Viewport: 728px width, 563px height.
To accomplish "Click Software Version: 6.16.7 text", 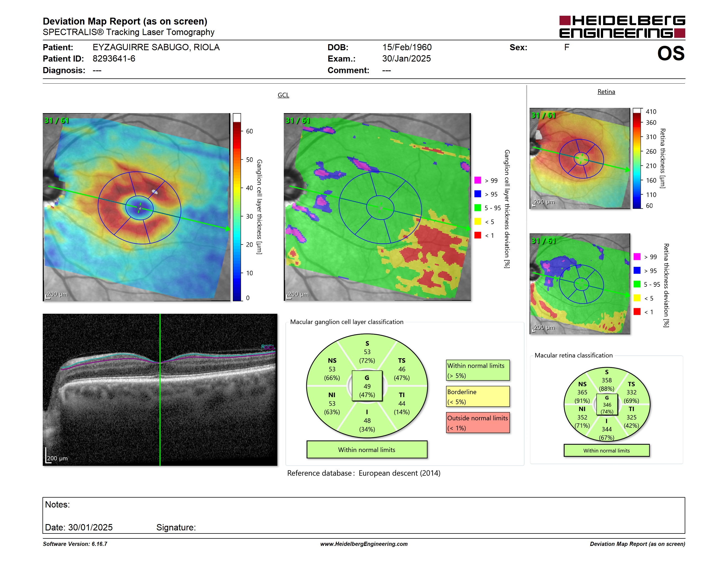I will pos(75,544).
